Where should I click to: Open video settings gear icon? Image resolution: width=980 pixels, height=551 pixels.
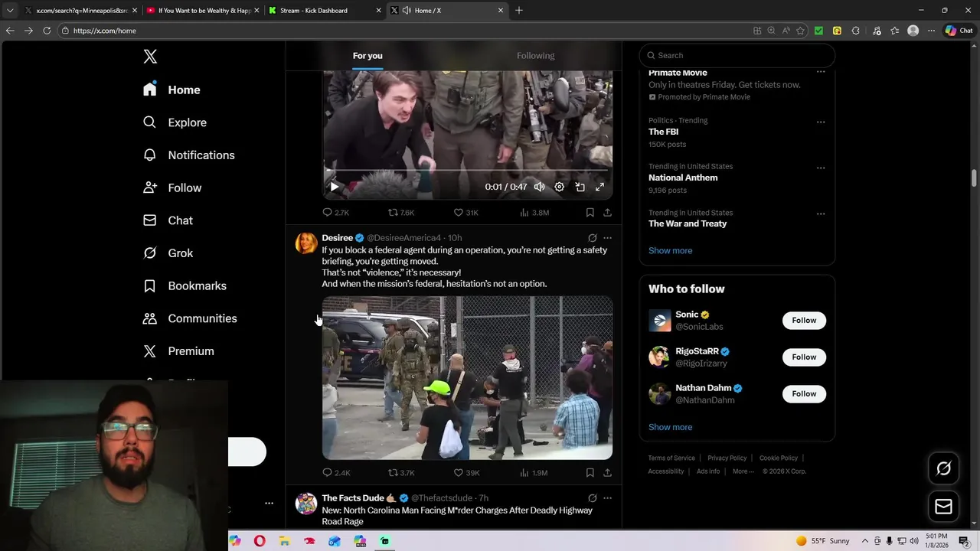tap(560, 187)
